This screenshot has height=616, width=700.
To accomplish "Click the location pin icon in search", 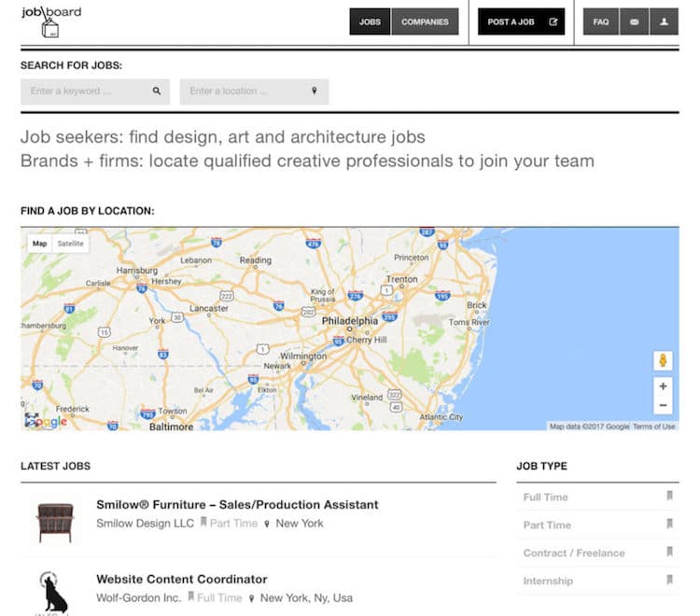I will [x=315, y=91].
